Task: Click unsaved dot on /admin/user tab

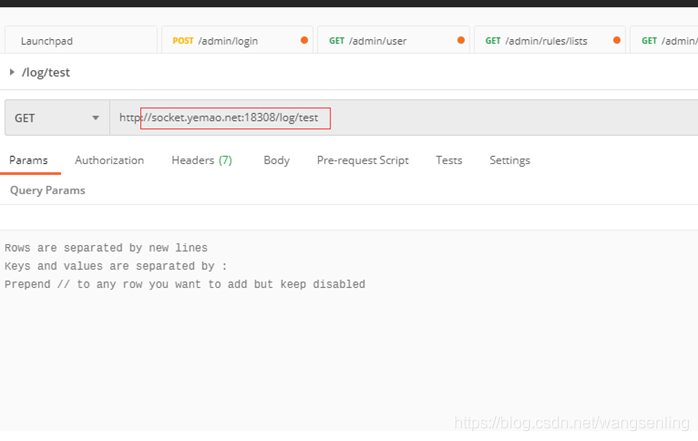Action: point(461,40)
